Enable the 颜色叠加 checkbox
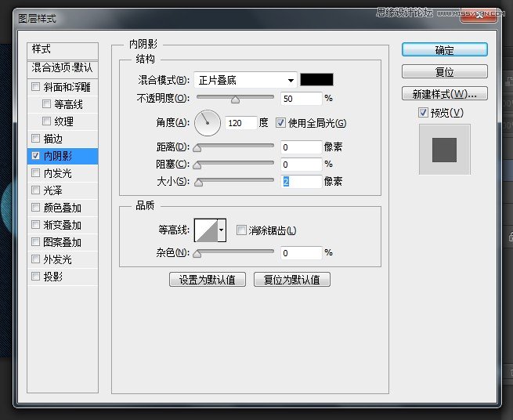 [x=35, y=208]
